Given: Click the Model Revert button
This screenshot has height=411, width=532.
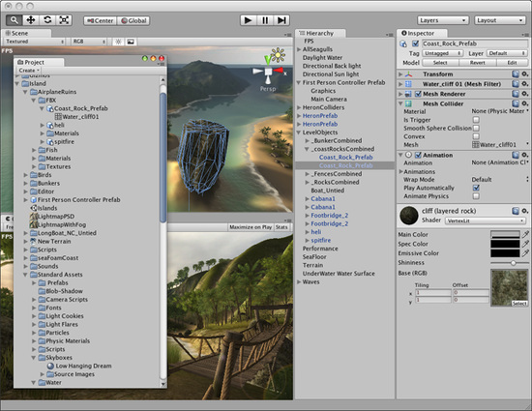Looking at the screenshot, I should tap(478, 63).
